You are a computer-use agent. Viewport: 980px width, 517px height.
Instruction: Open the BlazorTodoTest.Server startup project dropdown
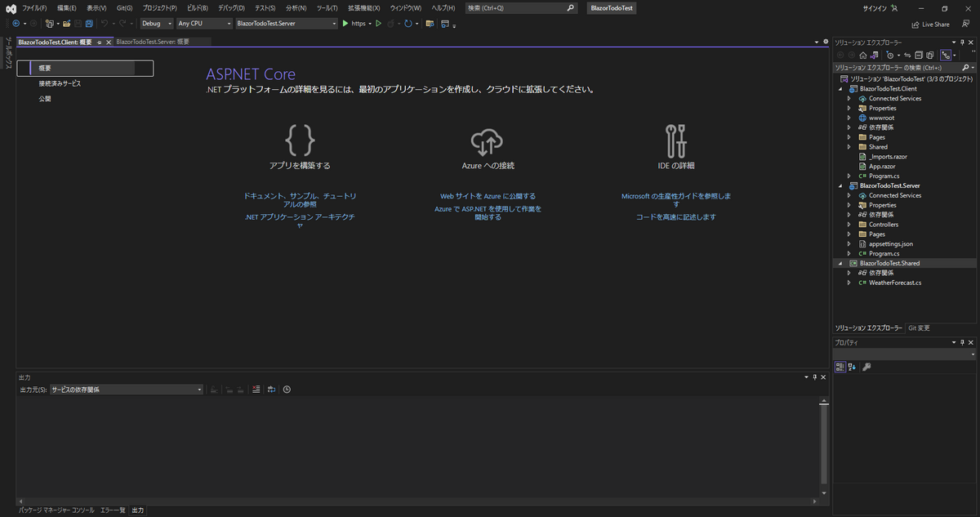[x=286, y=24]
